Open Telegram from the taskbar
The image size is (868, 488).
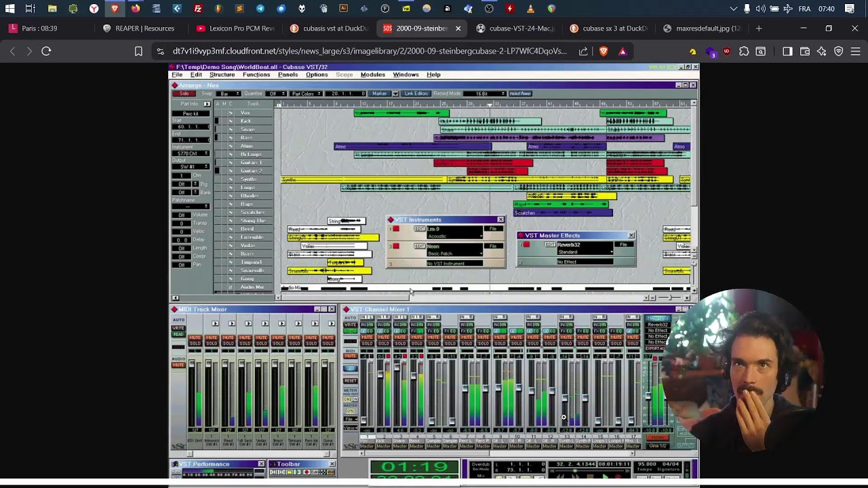(260, 9)
